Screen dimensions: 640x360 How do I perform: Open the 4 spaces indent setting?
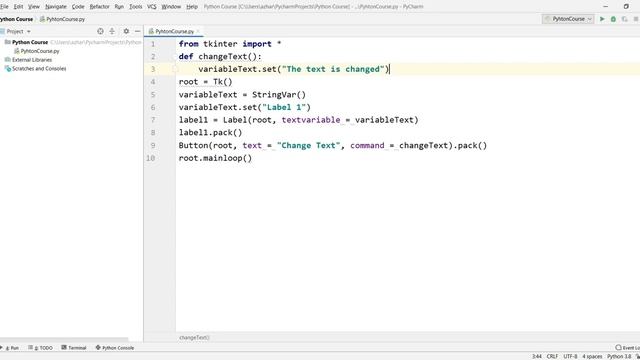coord(592,356)
